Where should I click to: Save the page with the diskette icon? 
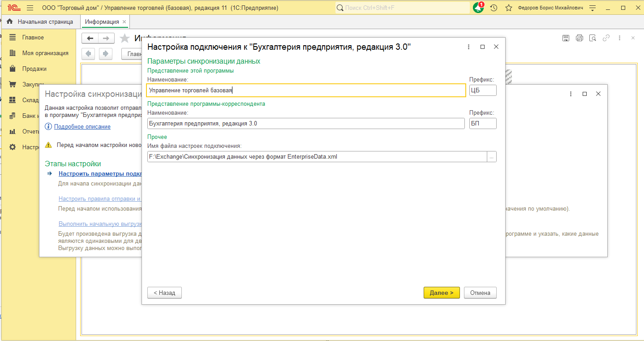[566, 38]
